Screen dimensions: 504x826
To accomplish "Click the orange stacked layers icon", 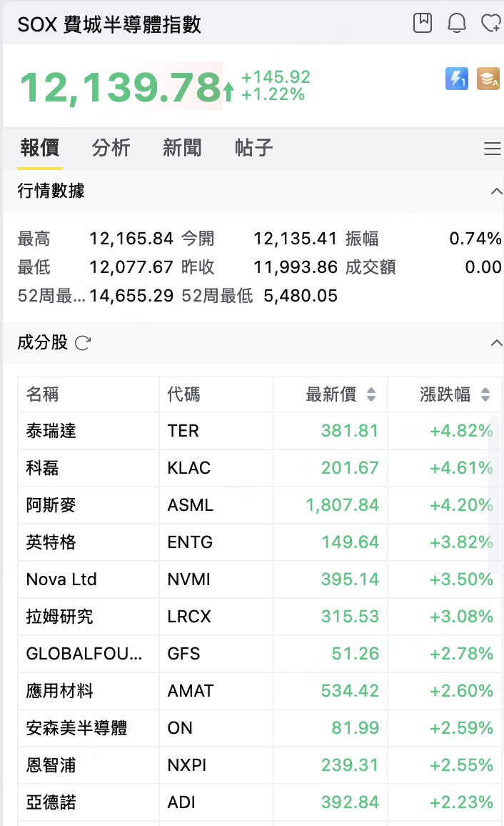I will pos(488,79).
